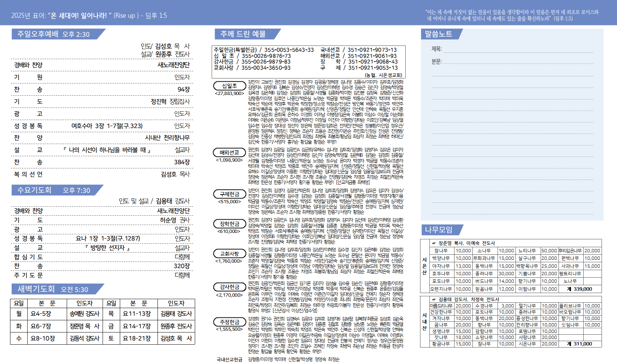Select hymn number '384장'
617x364 pixels.
pyautogui.click(x=182, y=162)
